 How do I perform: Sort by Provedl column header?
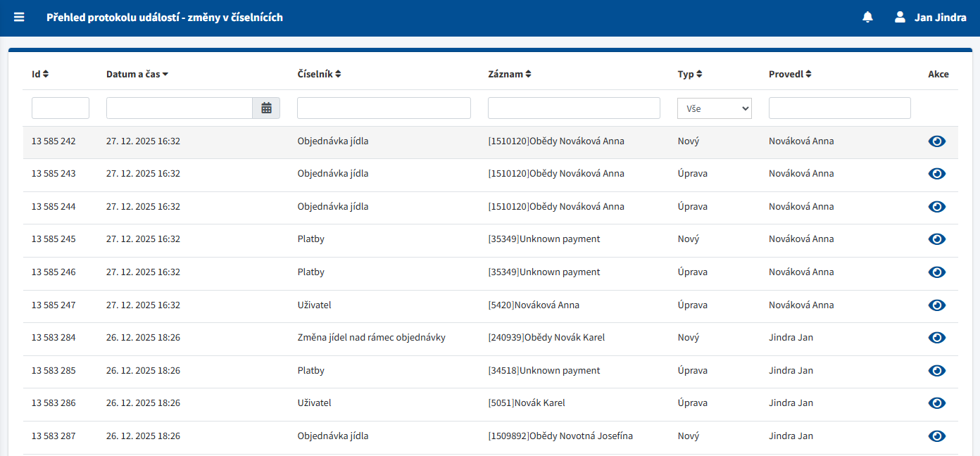click(790, 75)
